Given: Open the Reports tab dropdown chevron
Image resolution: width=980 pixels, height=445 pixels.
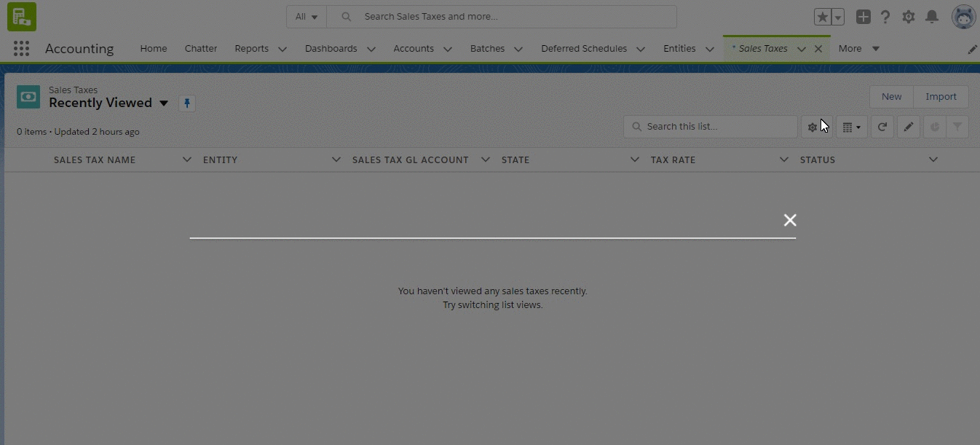Looking at the screenshot, I should click(x=282, y=49).
